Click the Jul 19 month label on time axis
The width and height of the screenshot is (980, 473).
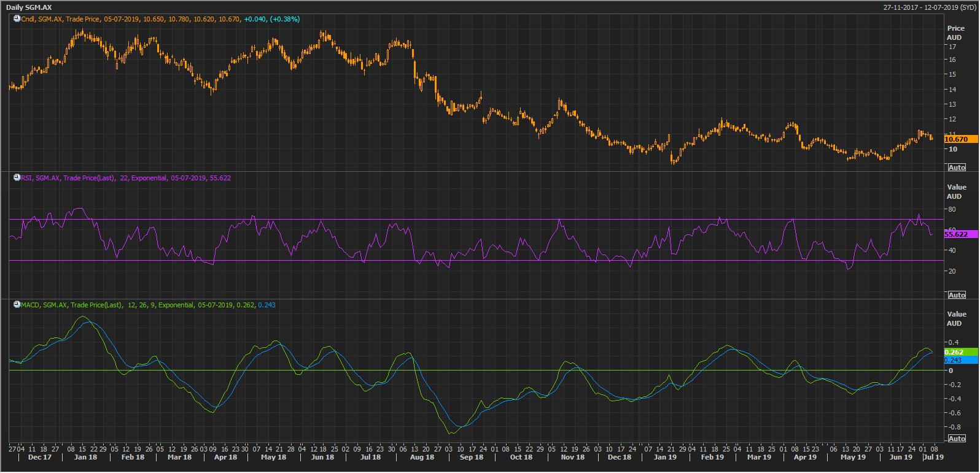click(x=933, y=457)
